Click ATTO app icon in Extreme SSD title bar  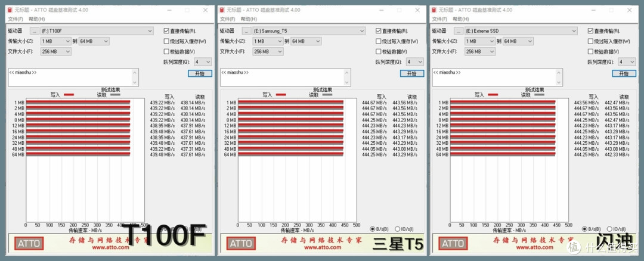point(434,10)
